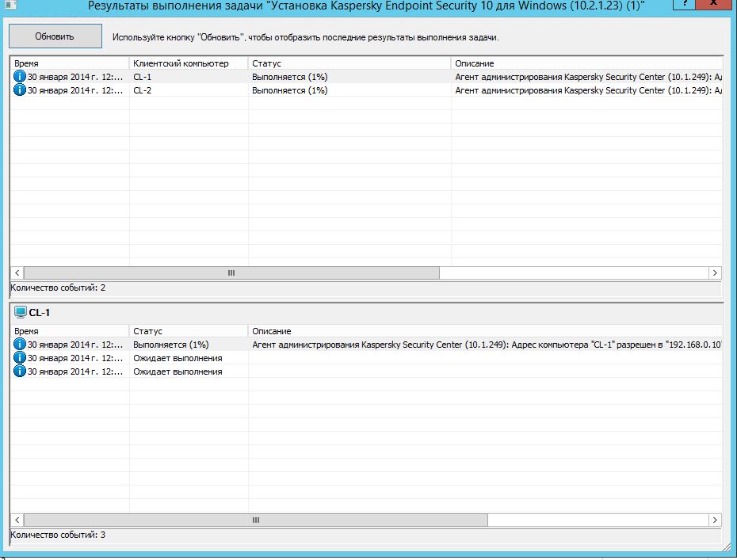Click top table scrollbar left arrow
The image size is (737, 560).
click(17, 273)
